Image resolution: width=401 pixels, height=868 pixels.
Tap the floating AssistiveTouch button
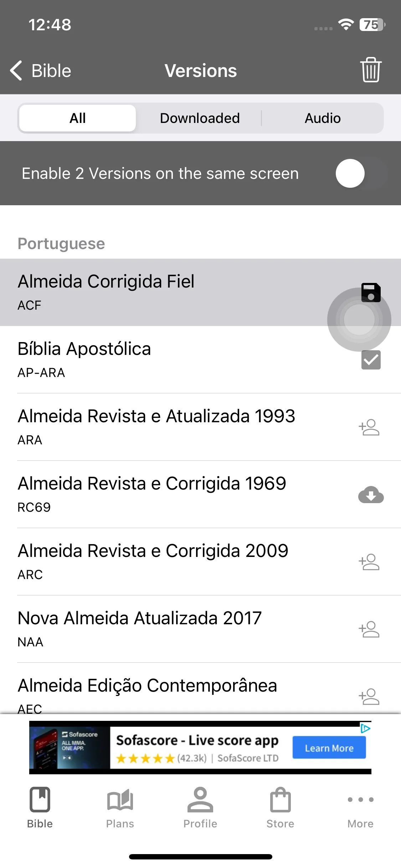pyautogui.click(x=359, y=320)
